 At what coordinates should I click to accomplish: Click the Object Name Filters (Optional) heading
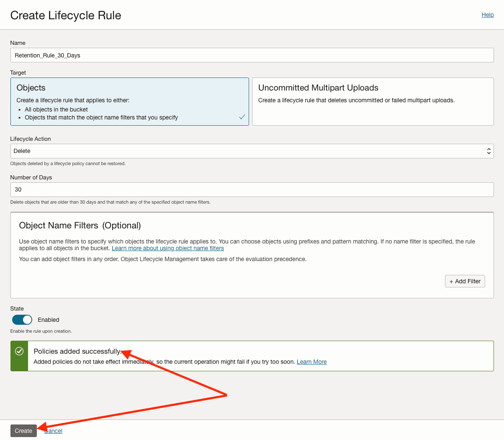click(80, 225)
